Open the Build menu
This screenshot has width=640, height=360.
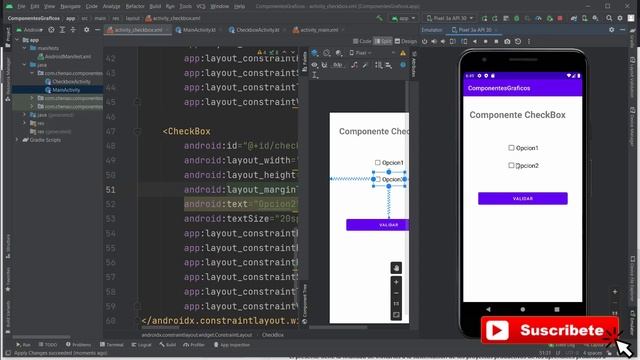[x=155, y=7]
